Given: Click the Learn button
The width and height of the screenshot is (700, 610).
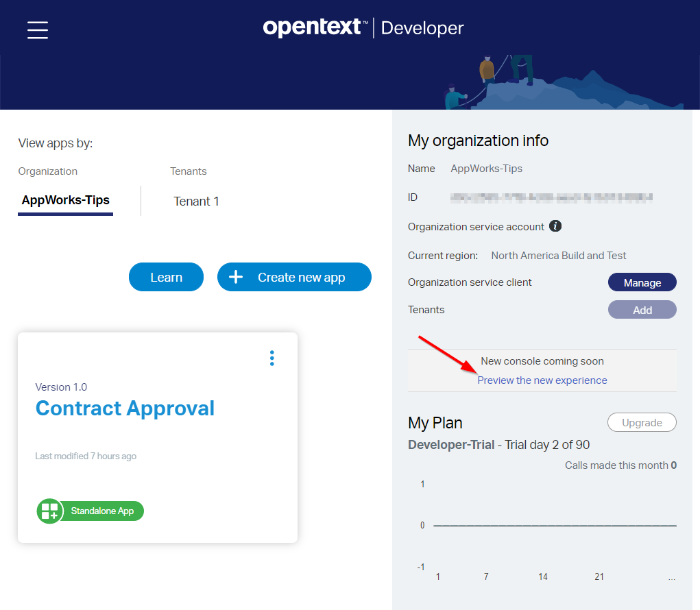Looking at the screenshot, I should 166,277.
